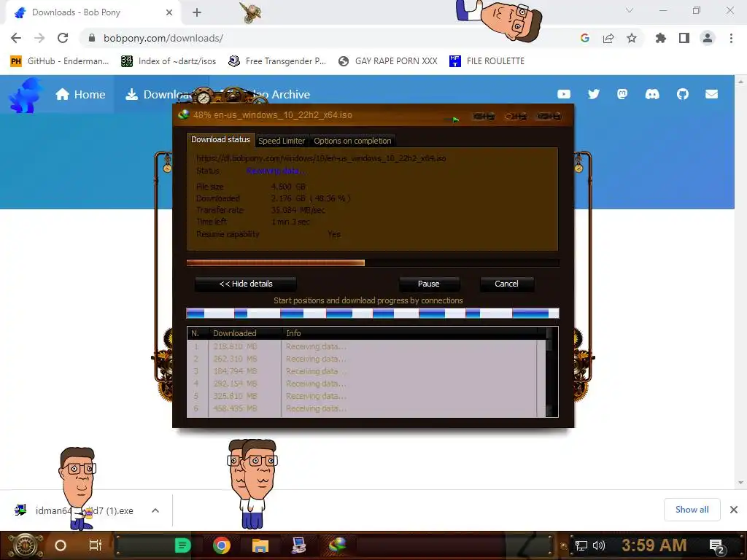
Task: Switch to the Download status tab
Action: (220, 139)
